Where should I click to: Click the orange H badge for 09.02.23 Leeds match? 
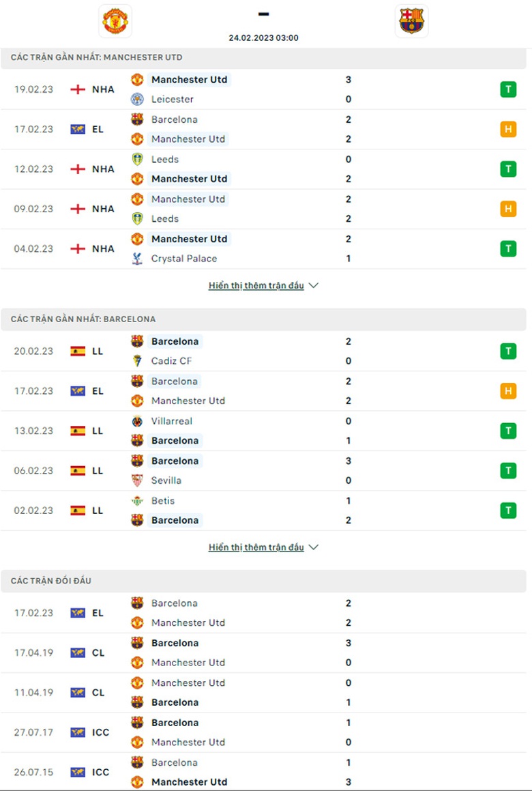508,209
